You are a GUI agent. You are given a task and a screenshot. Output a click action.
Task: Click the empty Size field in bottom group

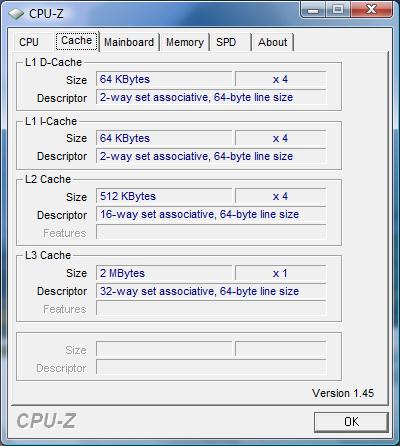tap(164, 349)
